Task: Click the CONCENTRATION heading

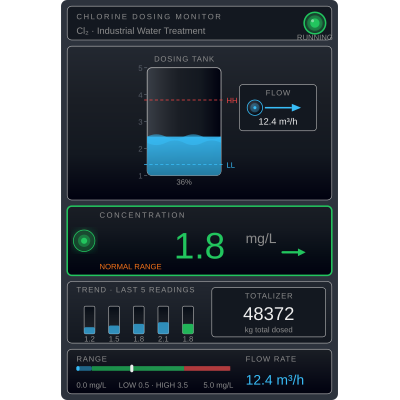Action: [x=142, y=215]
